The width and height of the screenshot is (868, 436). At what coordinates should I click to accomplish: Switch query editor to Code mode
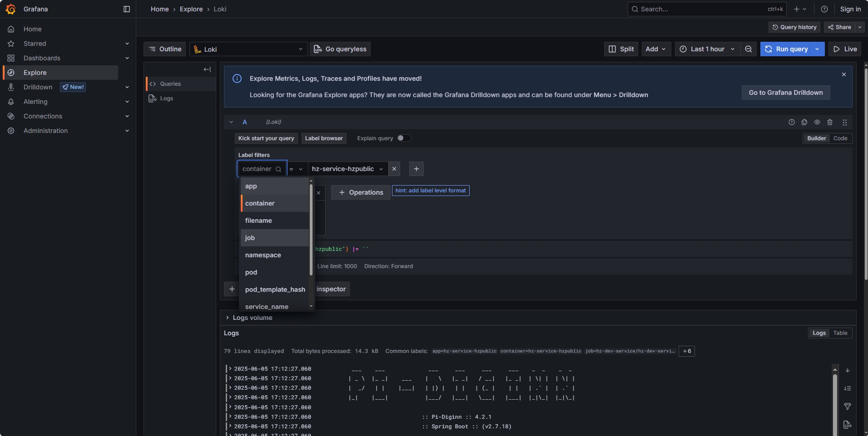click(840, 138)
